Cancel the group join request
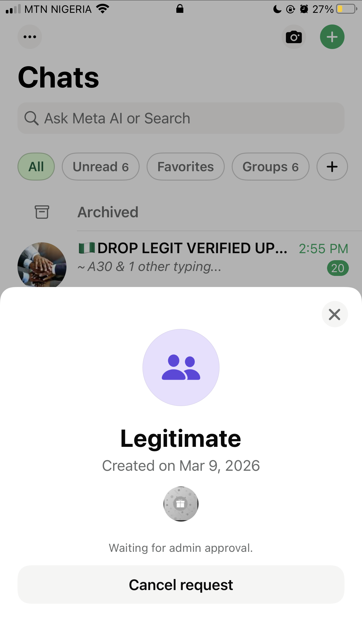362x644 pixels. coord(181,585)
